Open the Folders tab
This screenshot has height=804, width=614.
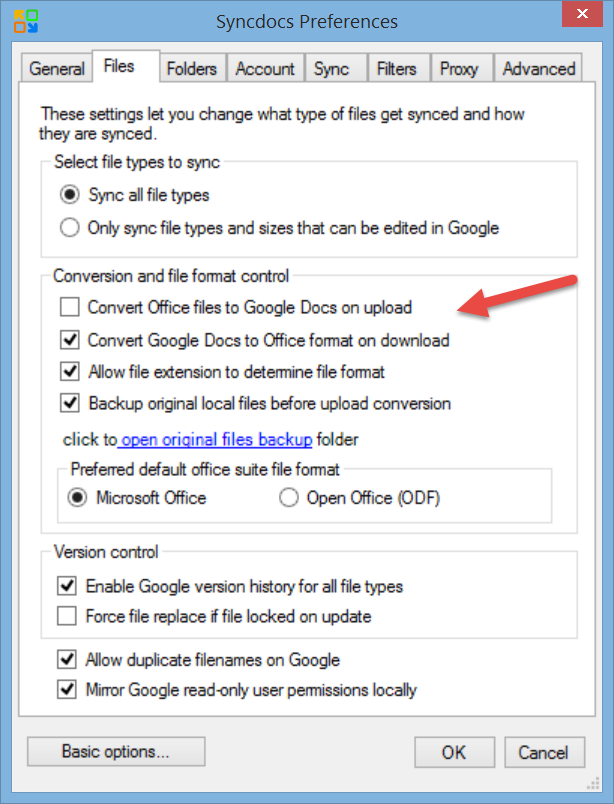[x=192, y=69]
